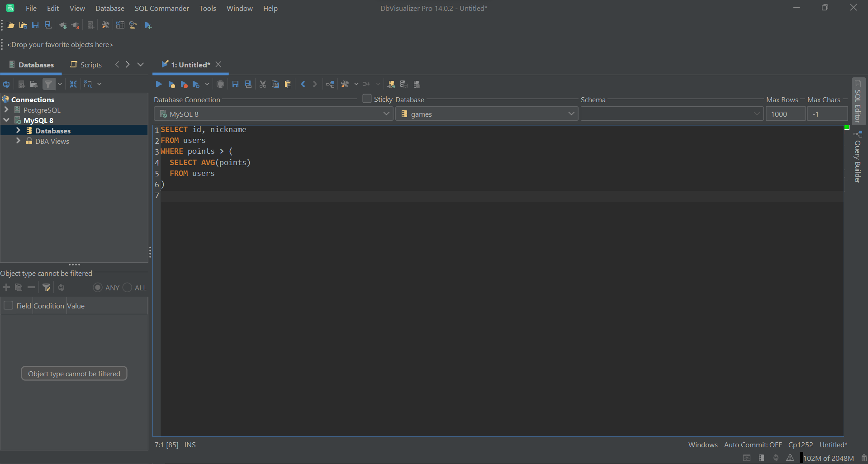This screenshot has width=868, height=464.
Task: Open the SQL Editor panel on the right
Action: click(858, 102)
